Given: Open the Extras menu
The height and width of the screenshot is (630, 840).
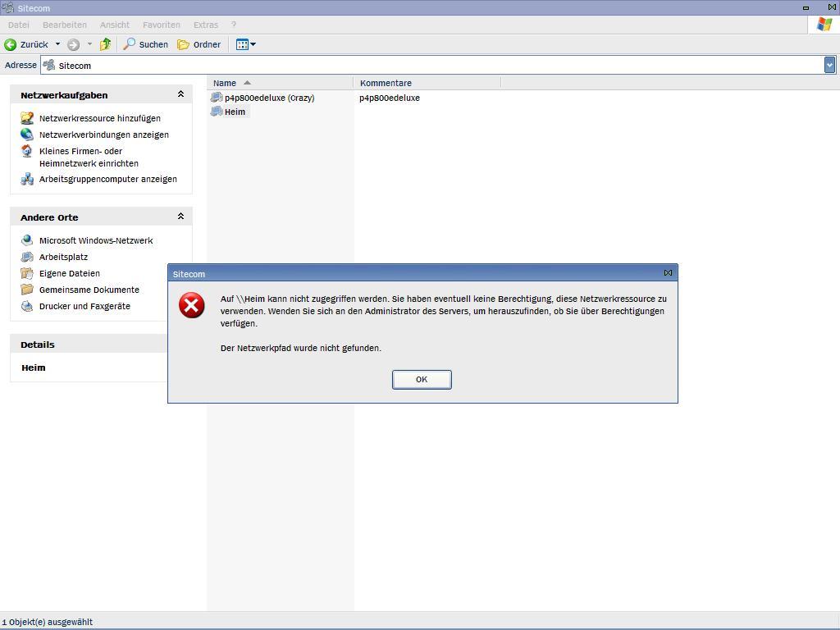Looking at the screenshot, I should [206, 25].
